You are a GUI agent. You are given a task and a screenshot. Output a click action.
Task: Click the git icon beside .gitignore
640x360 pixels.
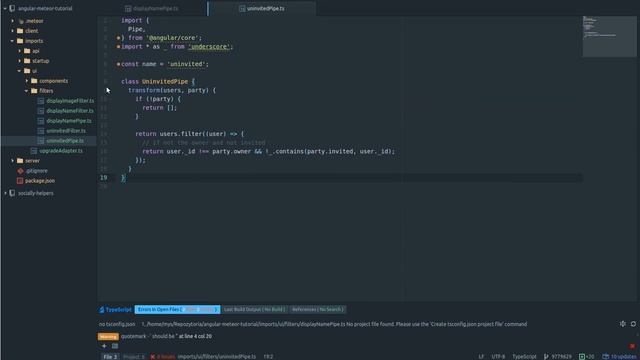tap(20, 171)
